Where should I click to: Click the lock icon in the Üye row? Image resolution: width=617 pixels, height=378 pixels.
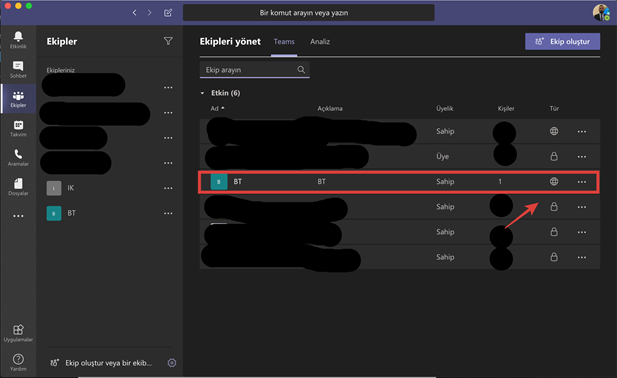[554, 156]
